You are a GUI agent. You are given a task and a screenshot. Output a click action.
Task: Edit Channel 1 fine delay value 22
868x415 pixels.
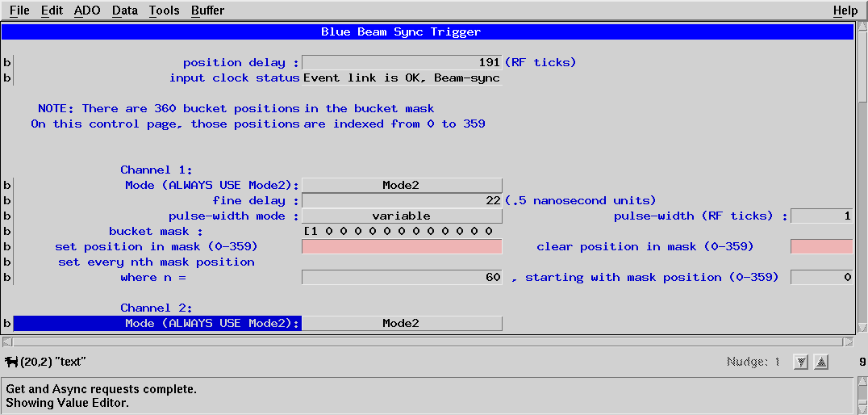402,200
